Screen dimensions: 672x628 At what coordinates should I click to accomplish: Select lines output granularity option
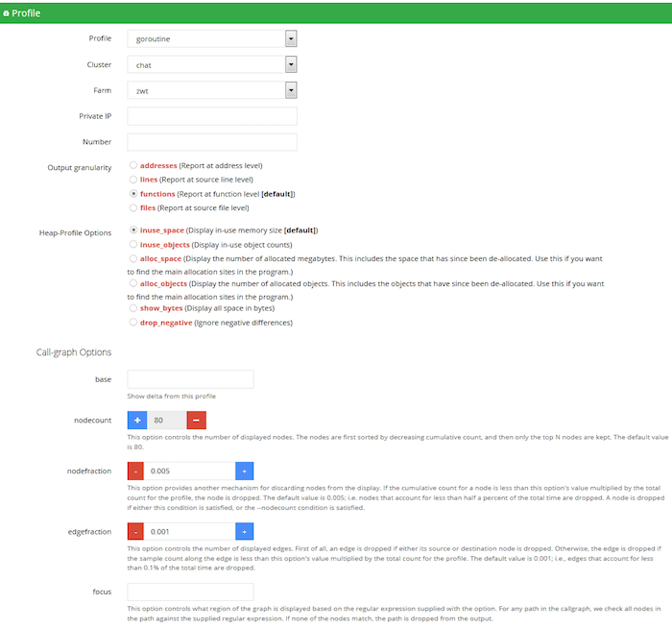pyautogui.click(x=132, y=180)
